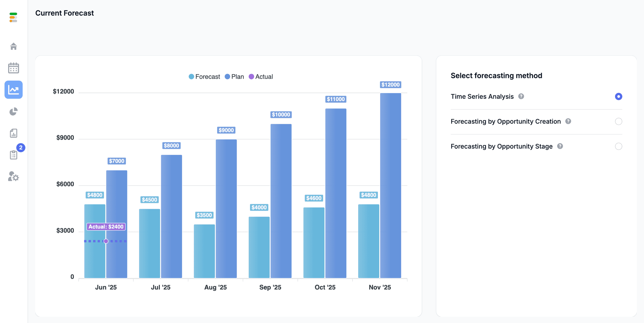This screenshot has height=323, width=644.
Task: Hide the Forecast series via legend
Action: pyautogui.click(x=204, y=76)
